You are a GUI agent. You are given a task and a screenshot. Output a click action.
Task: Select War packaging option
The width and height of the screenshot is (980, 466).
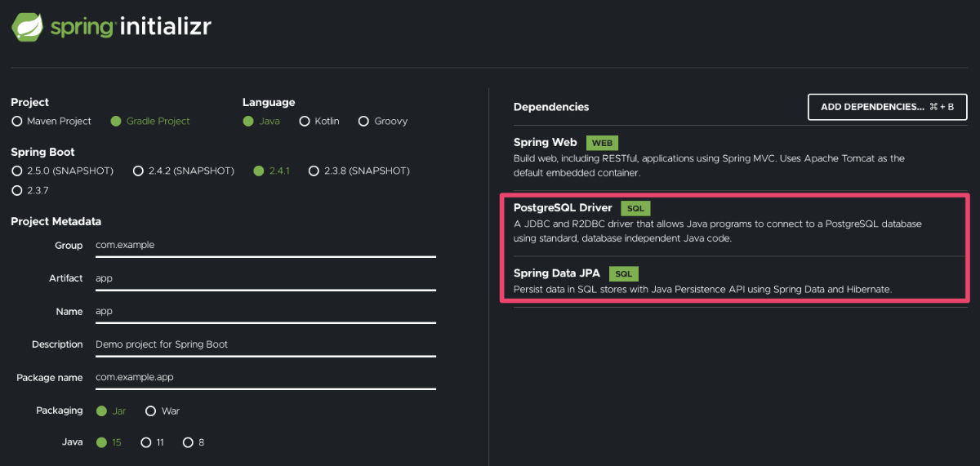tap(150, 411)
